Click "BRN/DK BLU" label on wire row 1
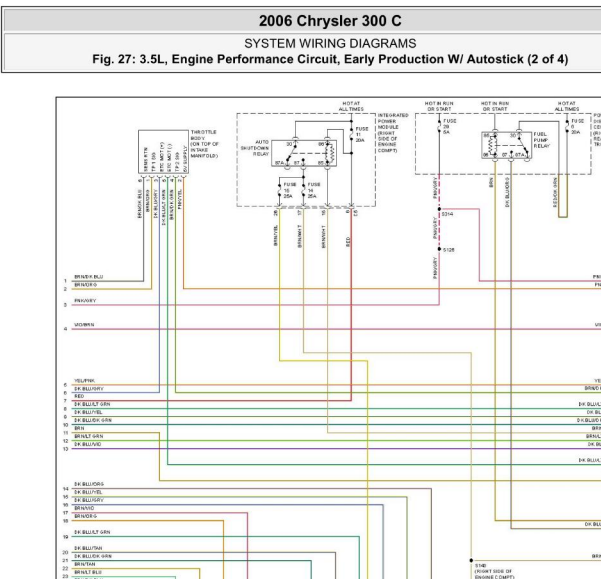The height and width of the screenshot is (579, 601). (89, 277)
